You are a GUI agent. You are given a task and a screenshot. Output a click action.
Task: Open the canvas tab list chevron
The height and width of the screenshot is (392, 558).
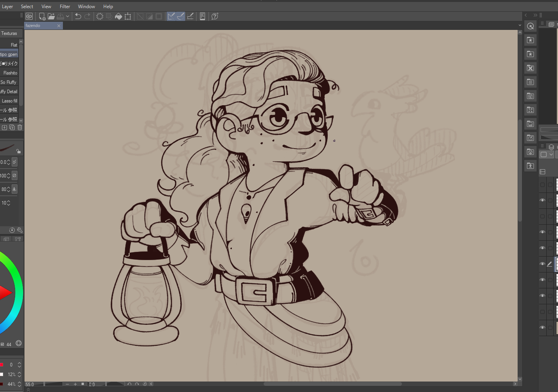(520, 26)
